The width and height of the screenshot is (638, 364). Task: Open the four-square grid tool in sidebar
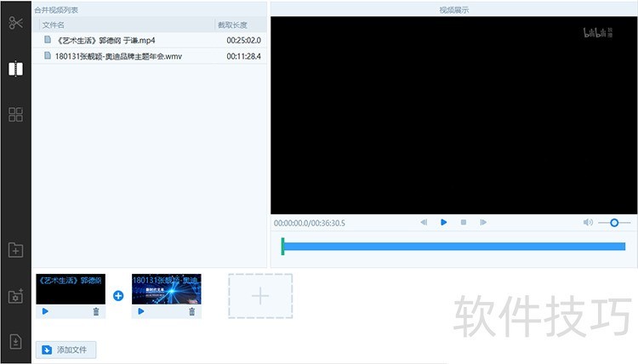[x=15, y=115]
